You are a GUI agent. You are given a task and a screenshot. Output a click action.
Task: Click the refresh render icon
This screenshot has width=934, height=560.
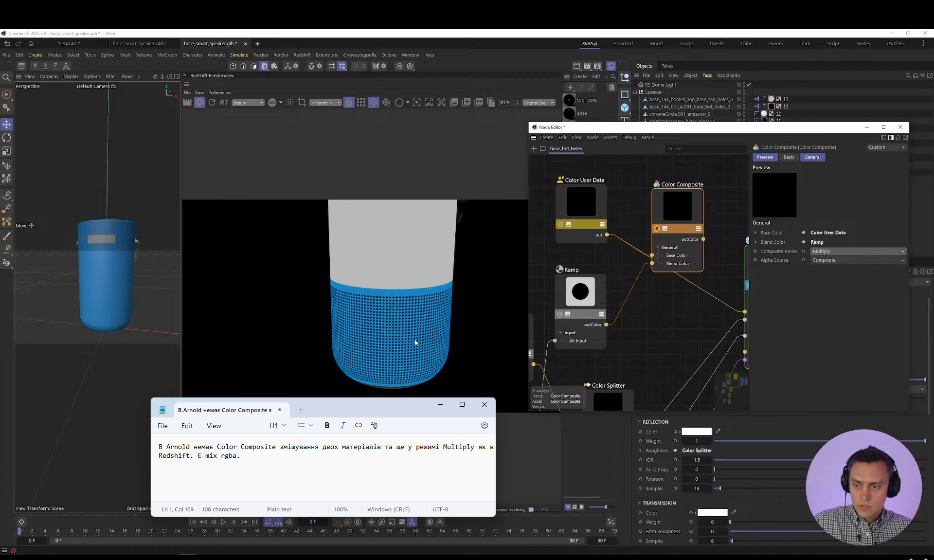tap(212, 103)
